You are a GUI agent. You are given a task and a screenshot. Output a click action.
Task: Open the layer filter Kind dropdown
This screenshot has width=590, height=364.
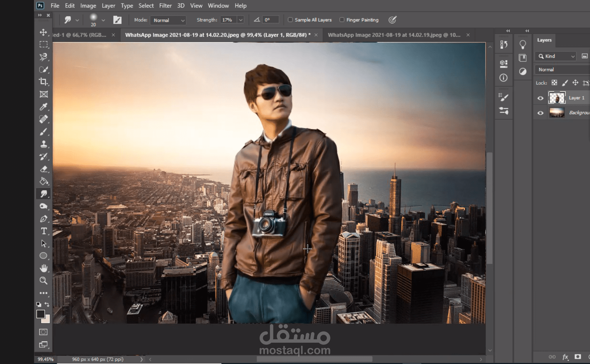tap(556, 56)
